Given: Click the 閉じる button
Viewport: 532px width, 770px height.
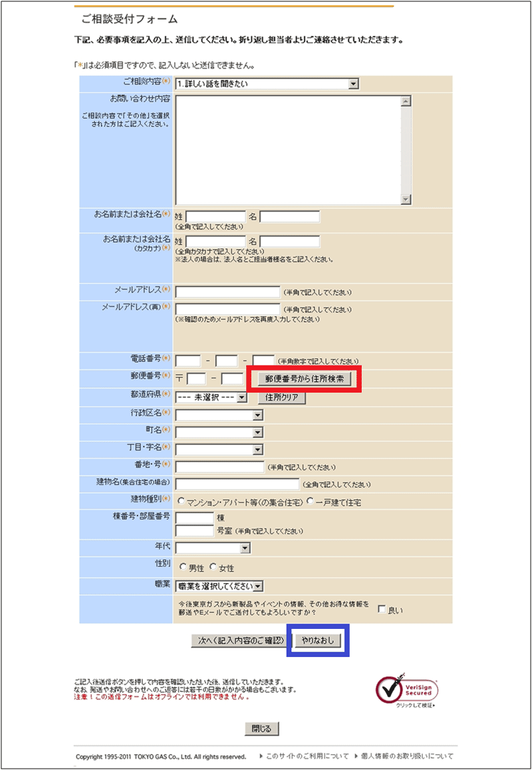Looking at the screenshot, I should click(261, 729).
